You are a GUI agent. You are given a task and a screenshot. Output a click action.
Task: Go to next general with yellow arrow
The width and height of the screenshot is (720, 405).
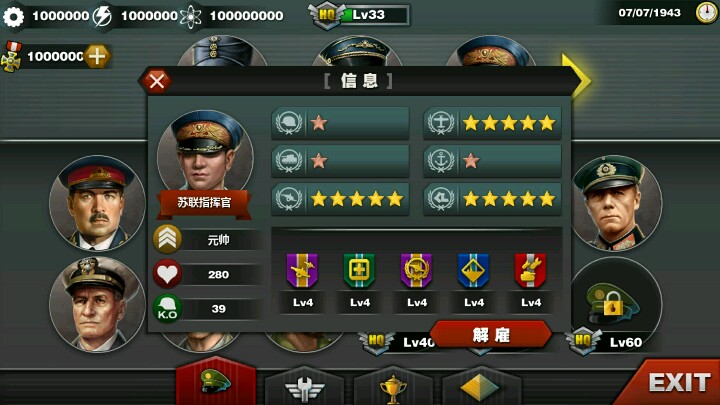(576, 77)
